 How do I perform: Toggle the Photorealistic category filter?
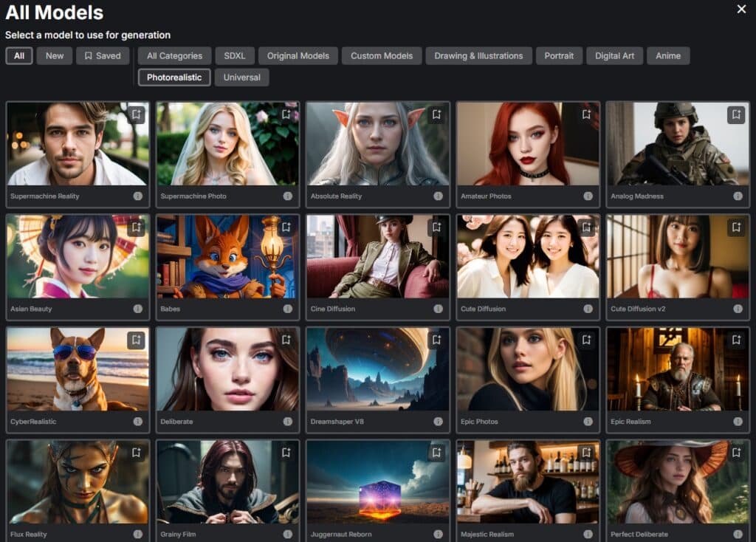click(174, 78)
